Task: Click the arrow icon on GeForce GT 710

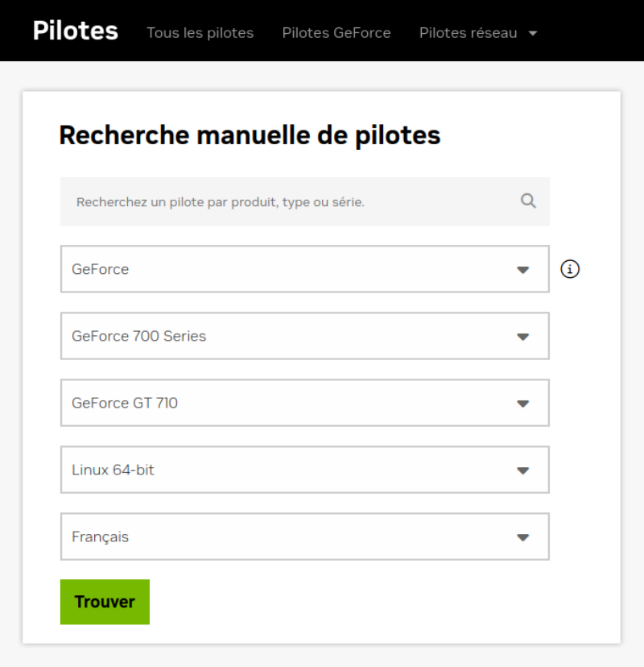Action: point(523,404)
